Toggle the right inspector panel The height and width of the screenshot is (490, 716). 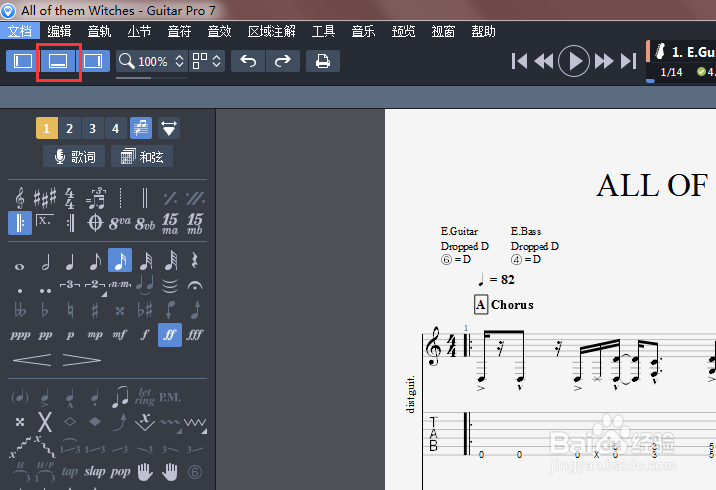coord(93,61)
